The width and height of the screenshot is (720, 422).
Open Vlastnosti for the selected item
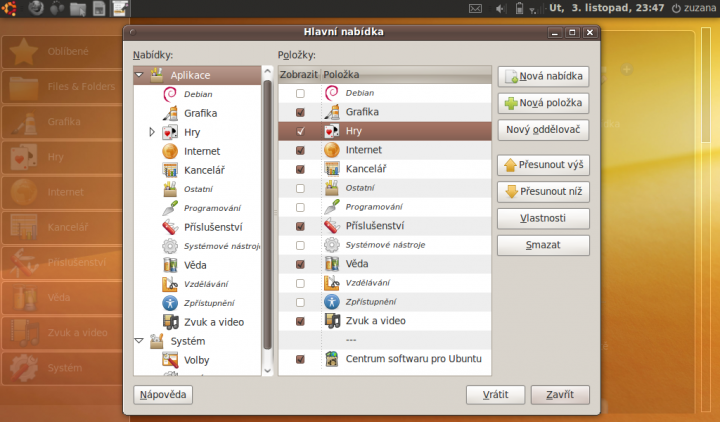click(x=543, y=219)
